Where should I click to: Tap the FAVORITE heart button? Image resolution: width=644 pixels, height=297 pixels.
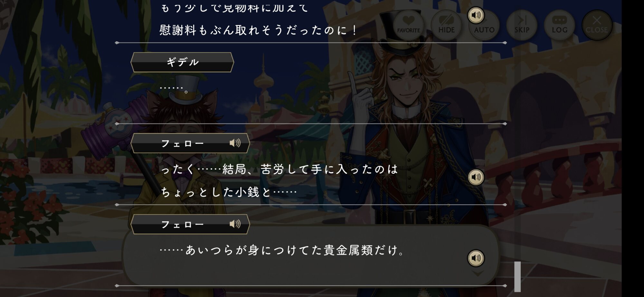[408, 25]
